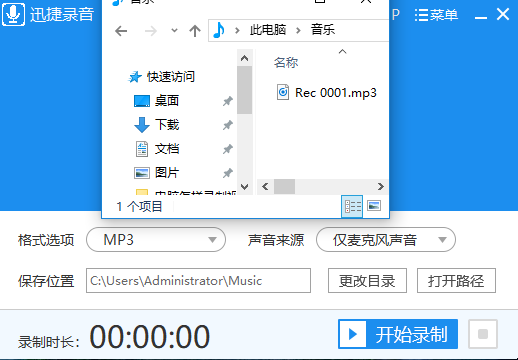Click the 打开路径 button
This screenshot has height=360, width=518.
coord(456,281)
